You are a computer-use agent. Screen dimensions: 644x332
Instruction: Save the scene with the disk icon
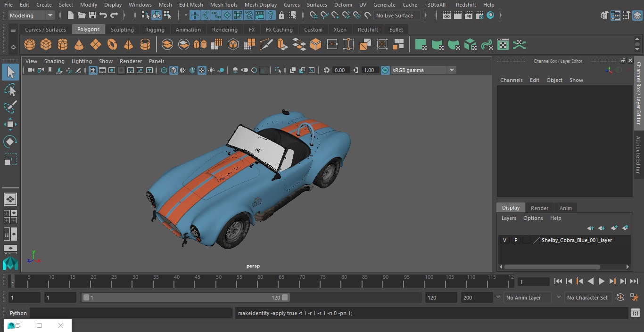(92, 16)
